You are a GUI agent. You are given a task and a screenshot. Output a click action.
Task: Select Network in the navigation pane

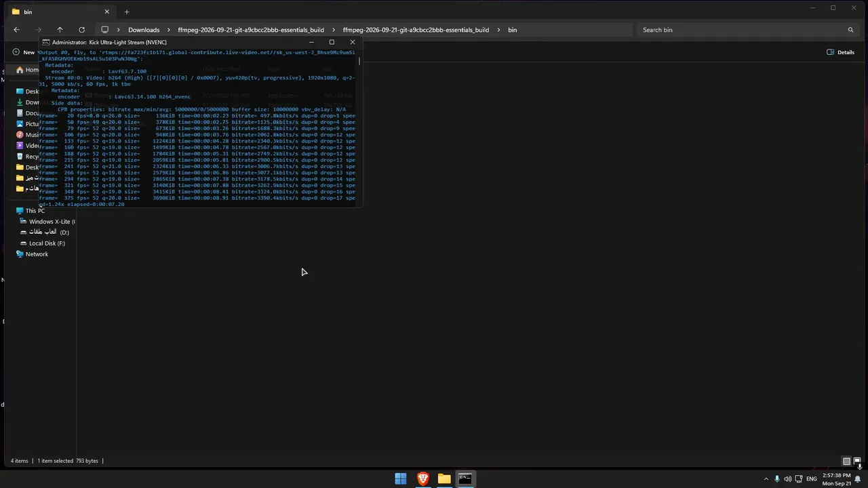[x=32, y=254]
